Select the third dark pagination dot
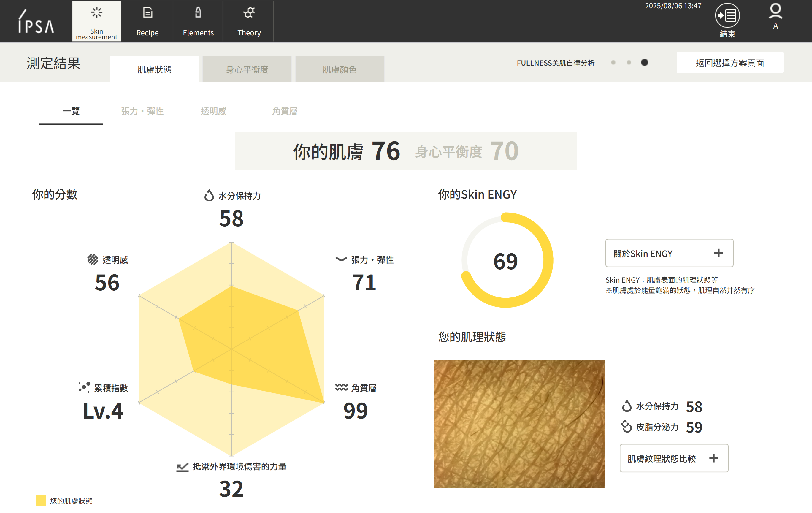 644,63
